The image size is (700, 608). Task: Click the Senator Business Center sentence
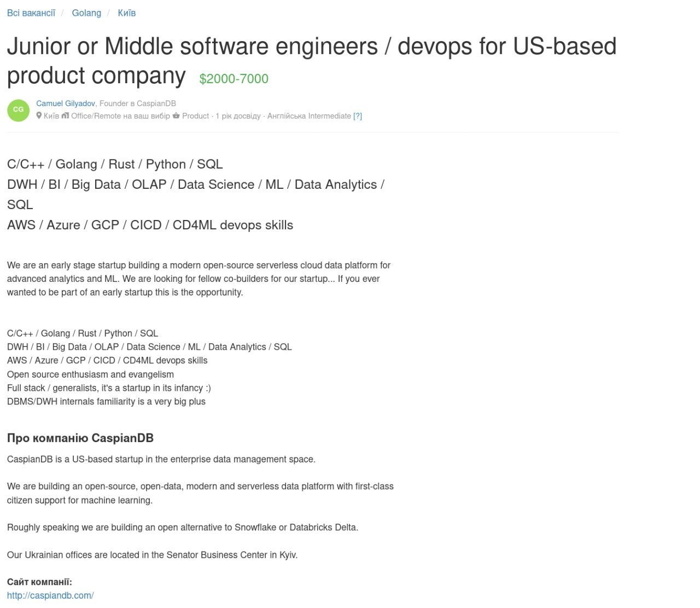[153, 555]
